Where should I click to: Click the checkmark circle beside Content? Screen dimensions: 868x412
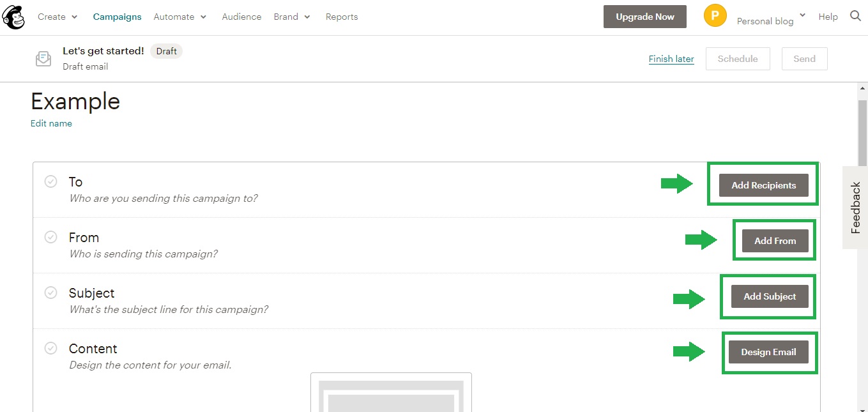pos(50,348)
